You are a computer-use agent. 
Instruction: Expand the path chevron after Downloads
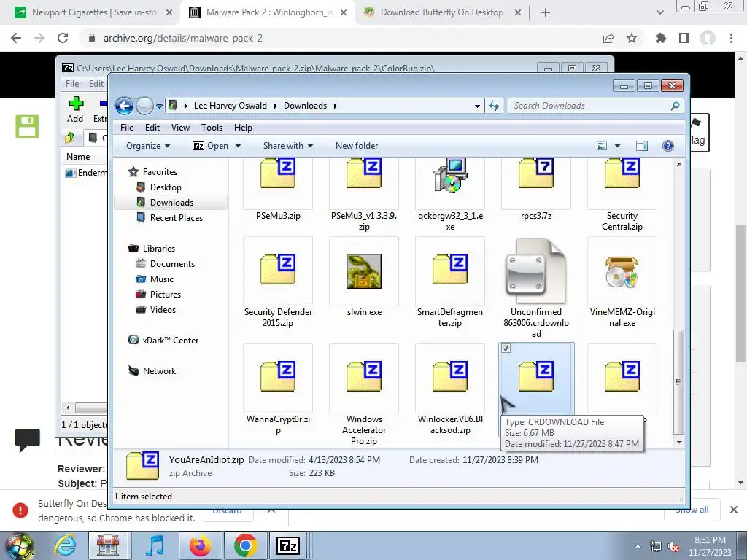[336, 106]
